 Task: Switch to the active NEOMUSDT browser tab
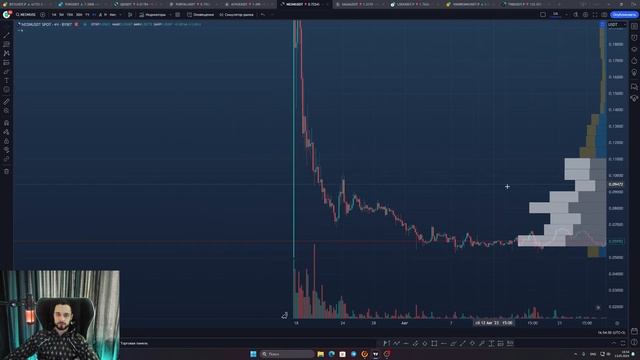pyautogui.click(x=305, y=4)
